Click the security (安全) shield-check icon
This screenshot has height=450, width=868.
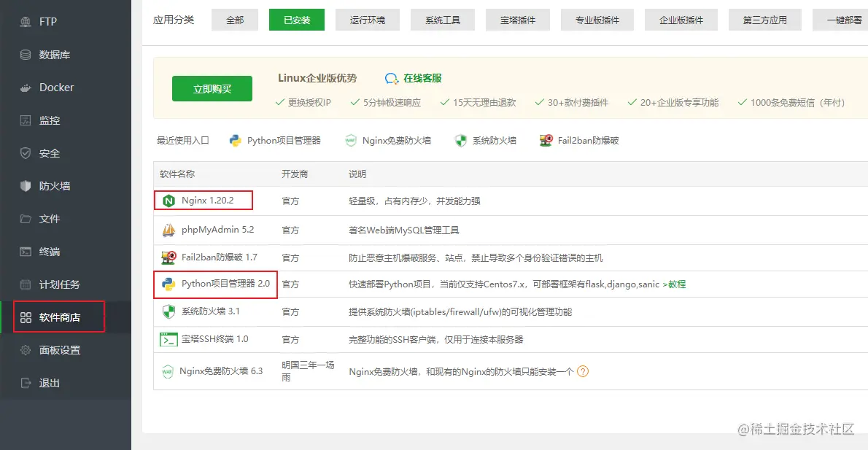click(26, 152)
